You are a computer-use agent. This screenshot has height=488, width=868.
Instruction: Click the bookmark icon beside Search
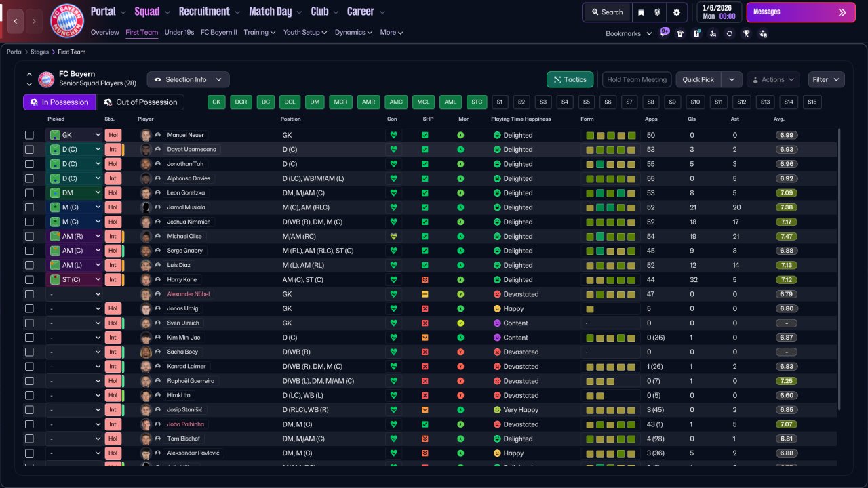[641, 12]
